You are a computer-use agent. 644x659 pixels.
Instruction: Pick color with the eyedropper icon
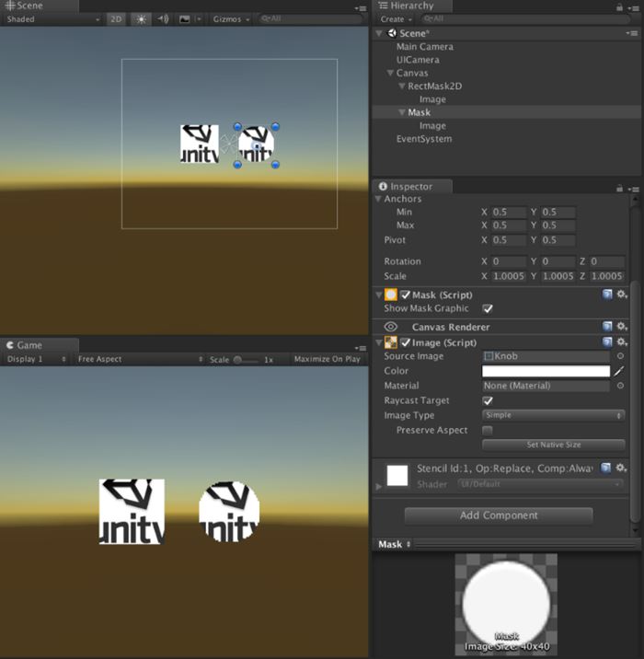point(619,371)
